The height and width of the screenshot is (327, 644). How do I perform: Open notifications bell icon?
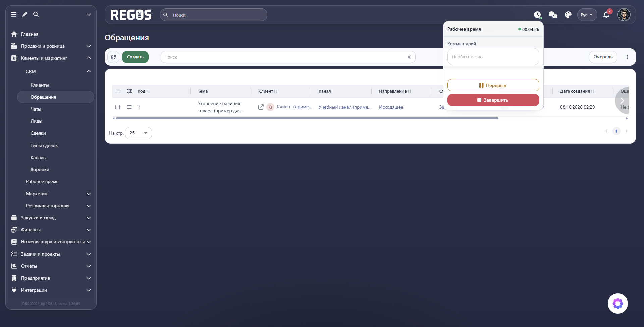606,15
